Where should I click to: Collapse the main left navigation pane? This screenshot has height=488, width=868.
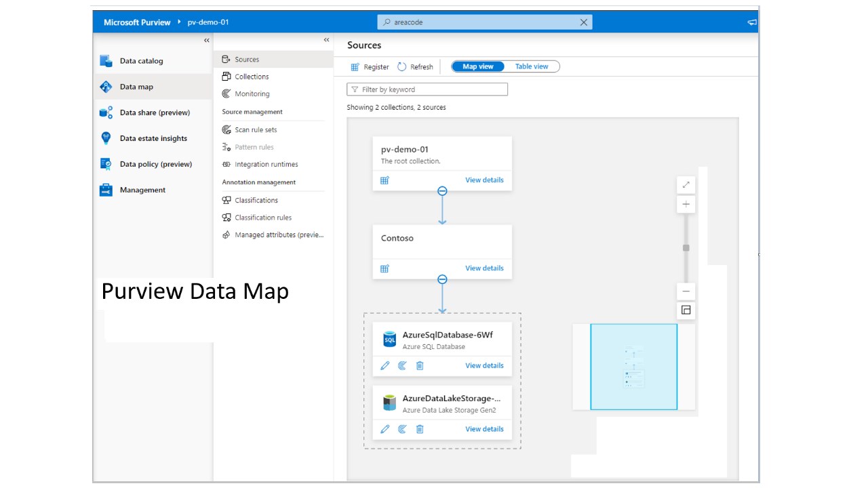pos(207,41)
